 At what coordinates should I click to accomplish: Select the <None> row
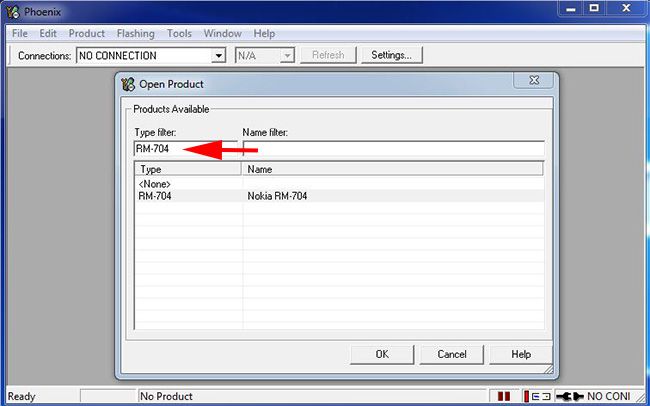pyautogui.click(x=339, y=184)
